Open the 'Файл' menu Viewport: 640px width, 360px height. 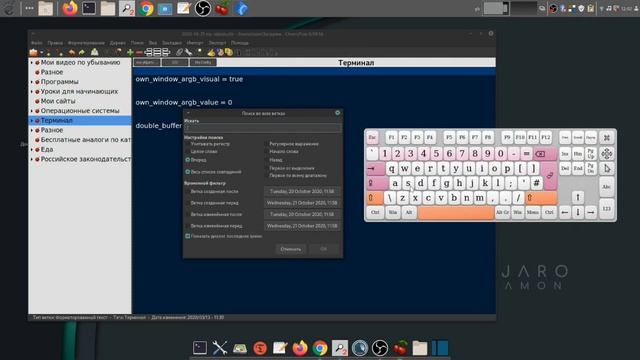click(36, 43)
